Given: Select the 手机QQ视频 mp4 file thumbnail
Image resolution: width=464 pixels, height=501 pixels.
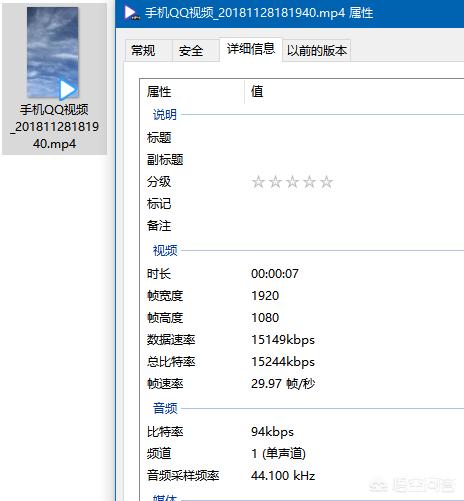Looking at the screenshot, I should click(53, 53).
